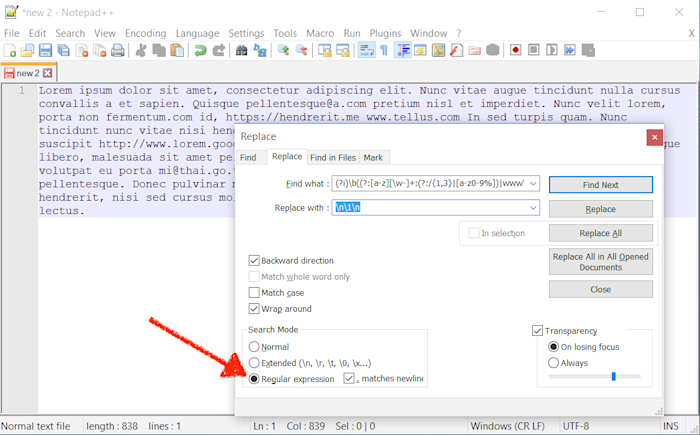Click 'Windows (CR LF)' in status bar
Viewport: 700px width, 435px height.
pos(508,426)
